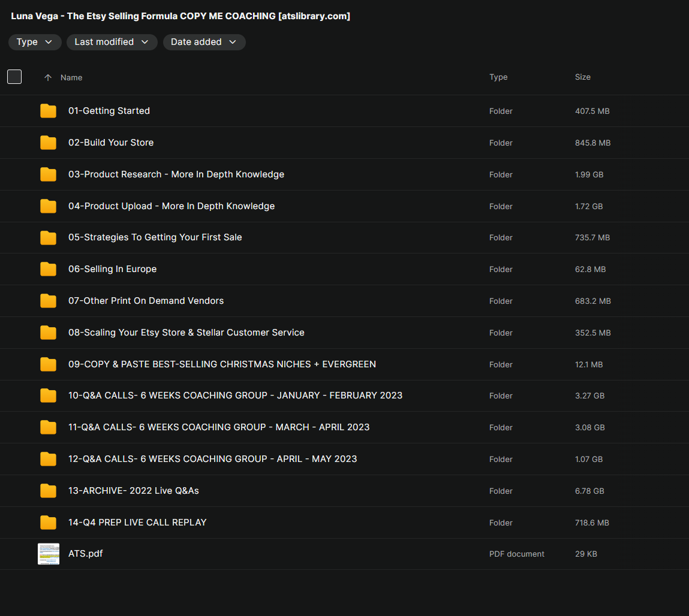Screen dimensions: 689x616
Task: Open the 02-Build Your Store folder name
Action: click(x=111, y=143)
